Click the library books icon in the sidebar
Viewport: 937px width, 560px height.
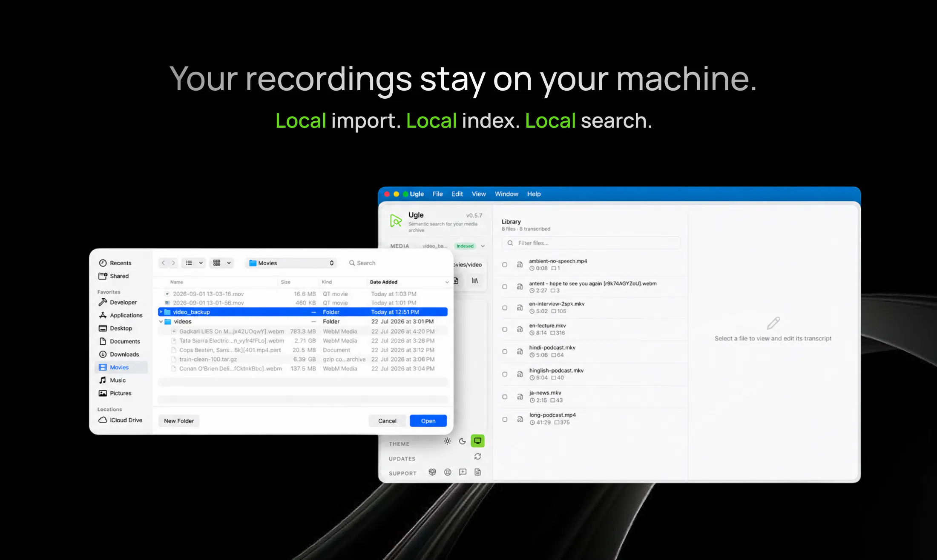(475, 281)
